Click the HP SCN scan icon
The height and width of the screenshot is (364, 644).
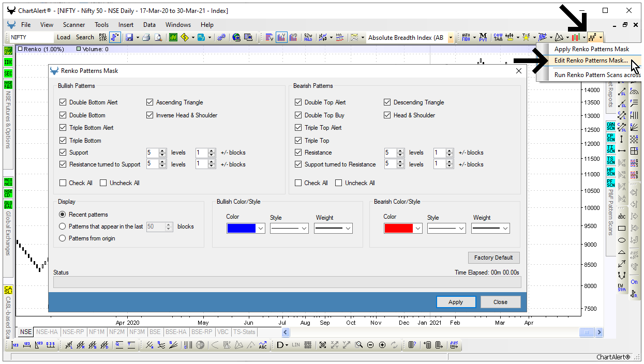click(610, 171)
